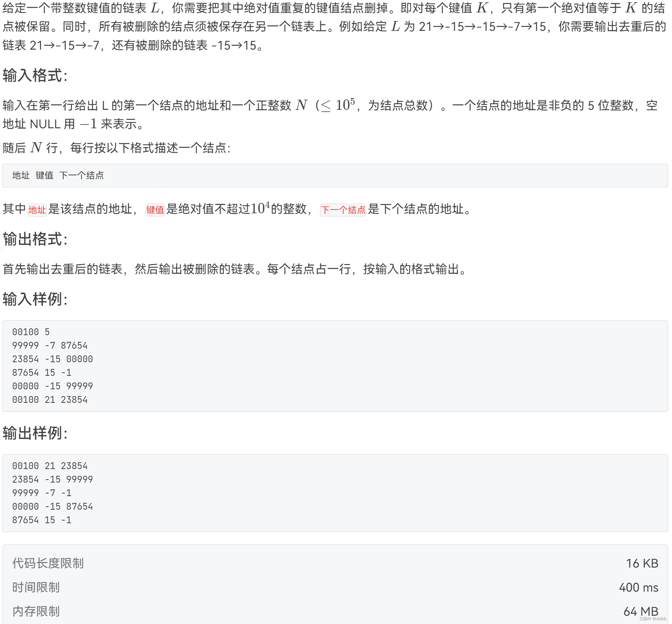Click the 输入样例 heading

[35, 299]
